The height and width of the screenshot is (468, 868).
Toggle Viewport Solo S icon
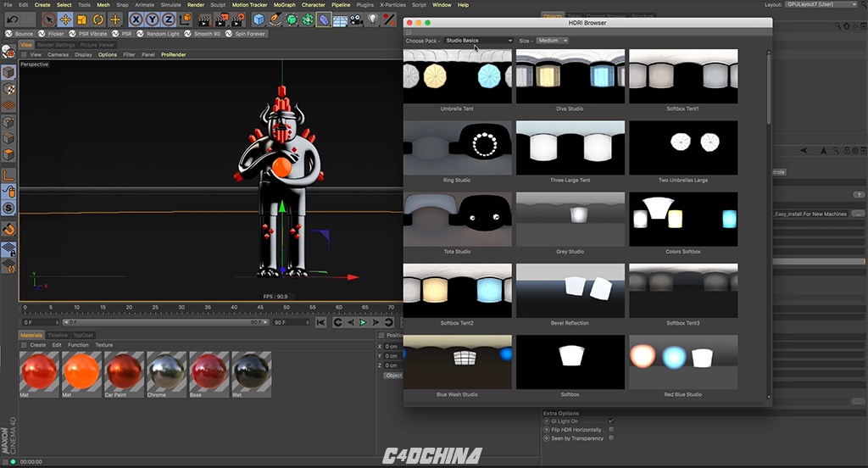pos(8,209)
